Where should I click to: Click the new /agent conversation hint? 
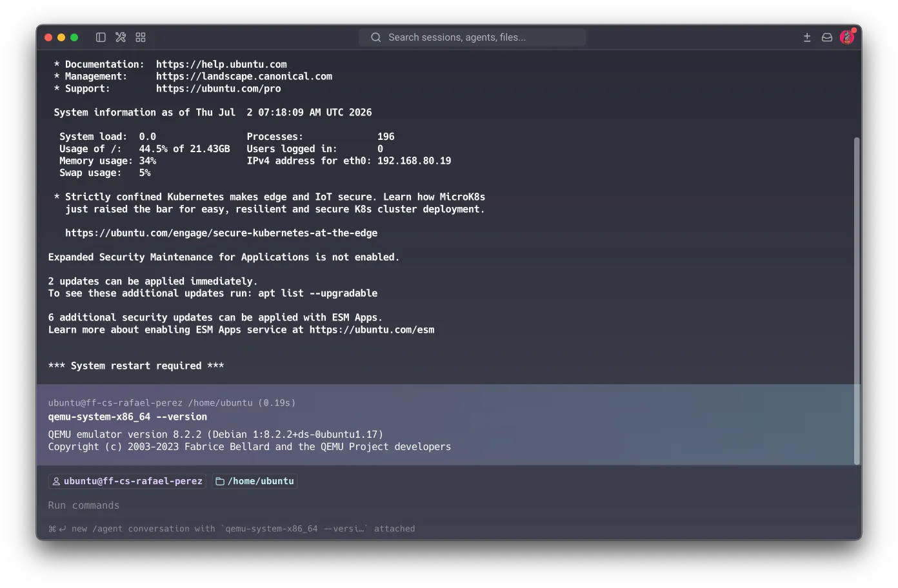point(232,529)
